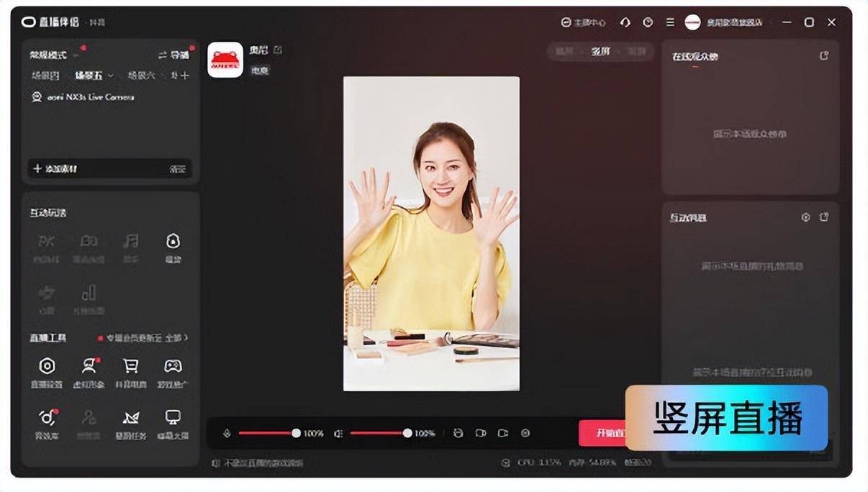Toggle the camera icon in bottom toolbar

[x=481, y=434]
